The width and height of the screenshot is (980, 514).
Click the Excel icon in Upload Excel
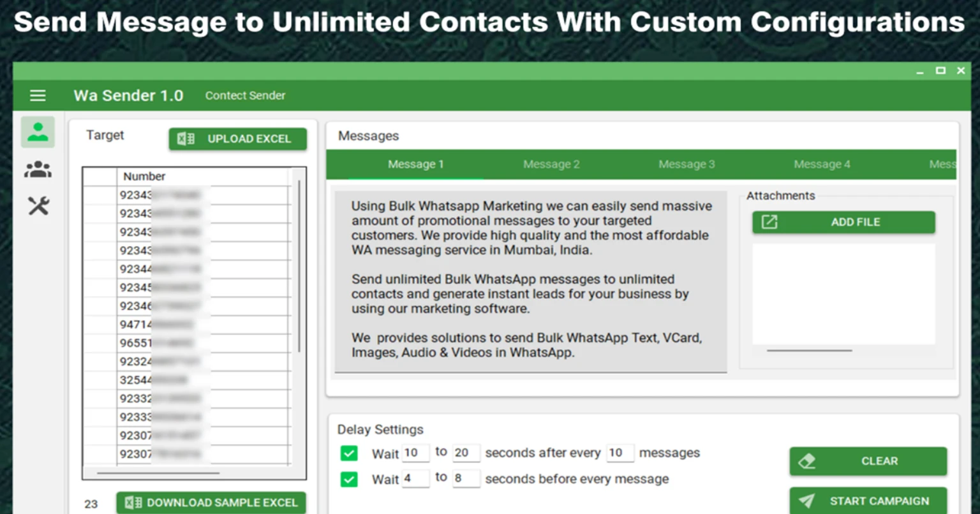(186, 138)
